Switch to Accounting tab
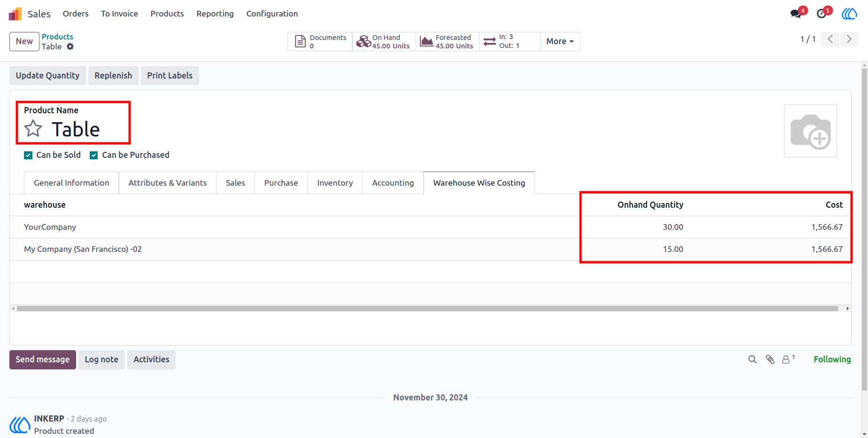The width and height of the screenshot is (868, 438). (393, 183)
